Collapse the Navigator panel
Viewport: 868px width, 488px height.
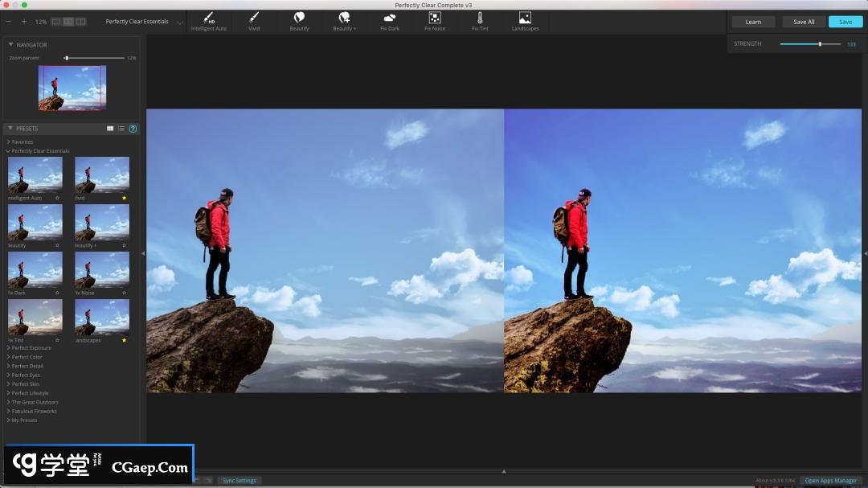pos(11,45)
